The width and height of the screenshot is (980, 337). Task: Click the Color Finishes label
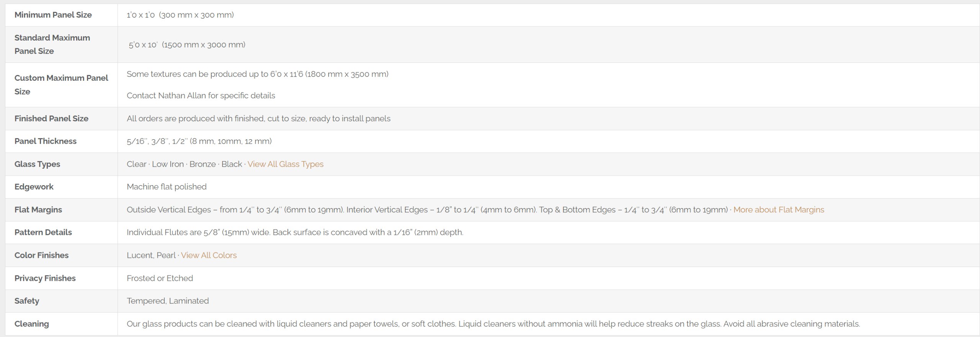point(41,255)
